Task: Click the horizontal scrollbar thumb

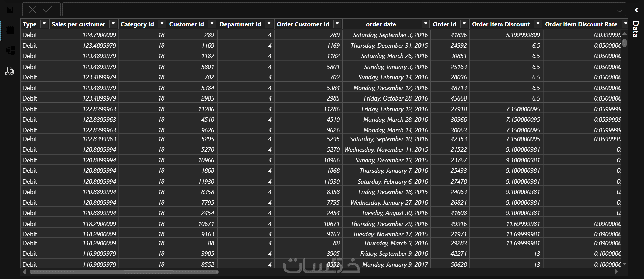Action: (124, 272)
